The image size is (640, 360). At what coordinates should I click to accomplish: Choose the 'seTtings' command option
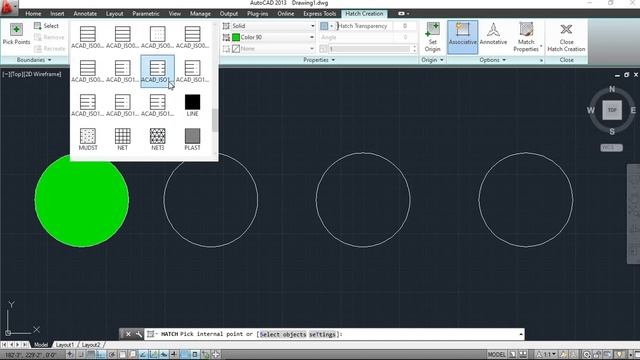point(322,334)
